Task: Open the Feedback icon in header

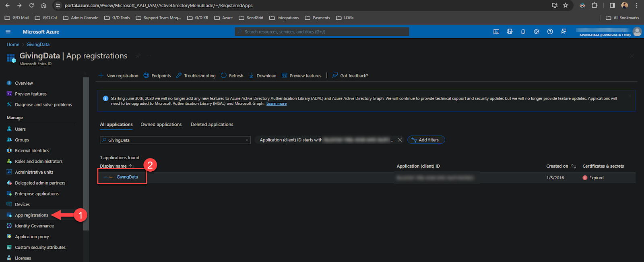Action: (563, 31)
